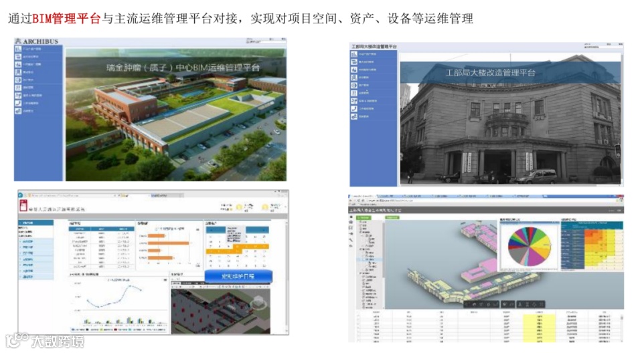Click the pie chart in the BIM model window
644x353 pixels.
point(530,247)
